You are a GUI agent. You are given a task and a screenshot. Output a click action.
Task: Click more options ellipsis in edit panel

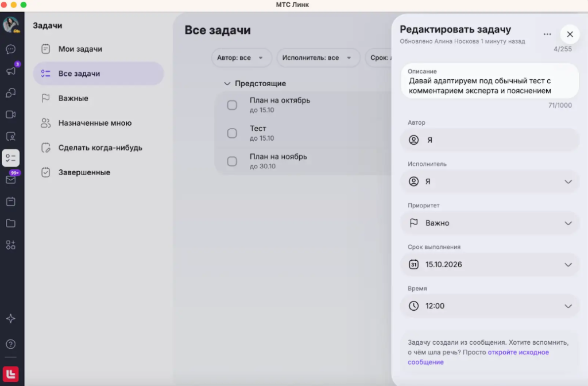pyautogui.click(x=547, y=34)
